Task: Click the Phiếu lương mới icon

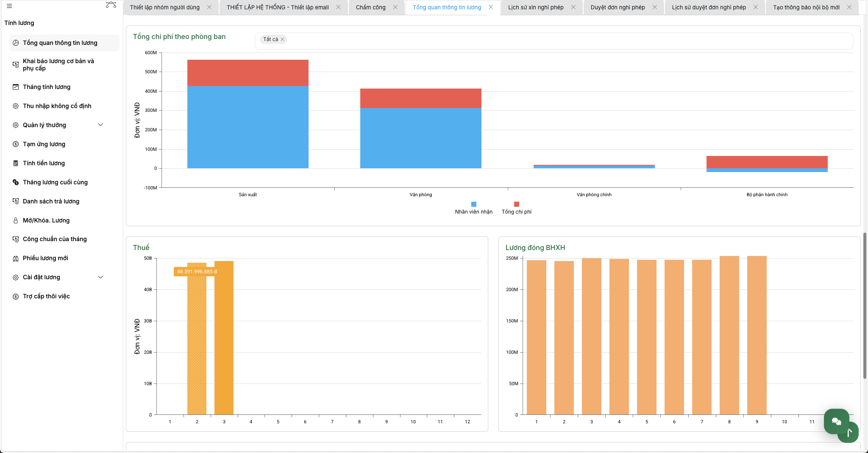Action: 16,258
